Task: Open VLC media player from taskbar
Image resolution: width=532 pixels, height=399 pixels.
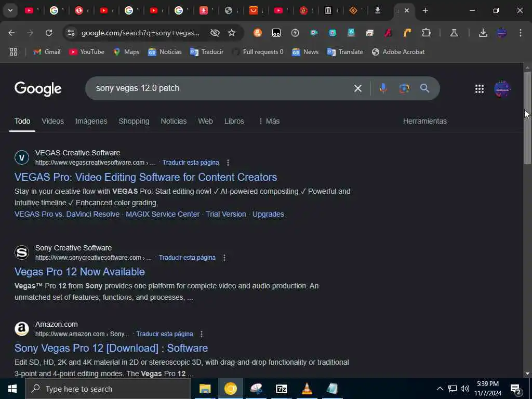Action: tap(307, 389)
